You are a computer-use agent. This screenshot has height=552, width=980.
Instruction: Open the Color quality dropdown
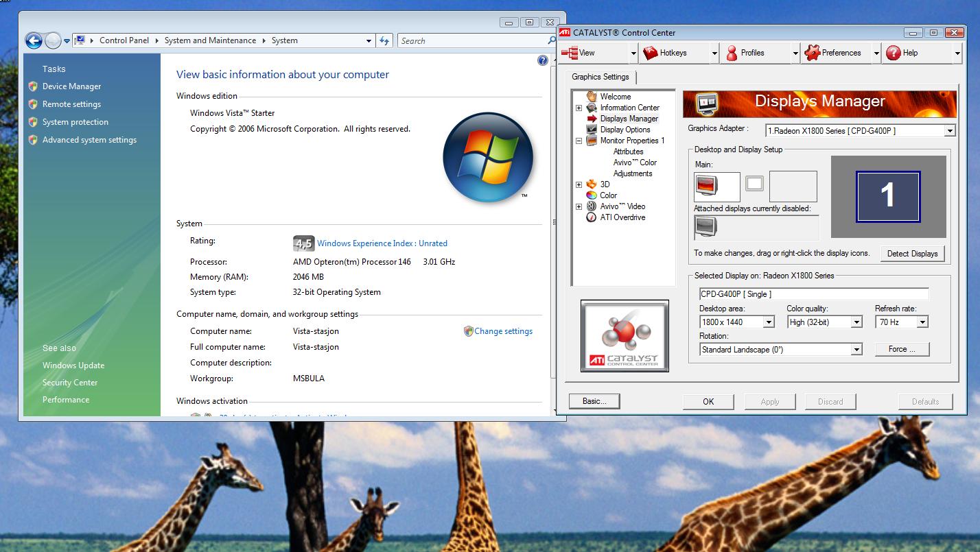(x=856, y=322)
